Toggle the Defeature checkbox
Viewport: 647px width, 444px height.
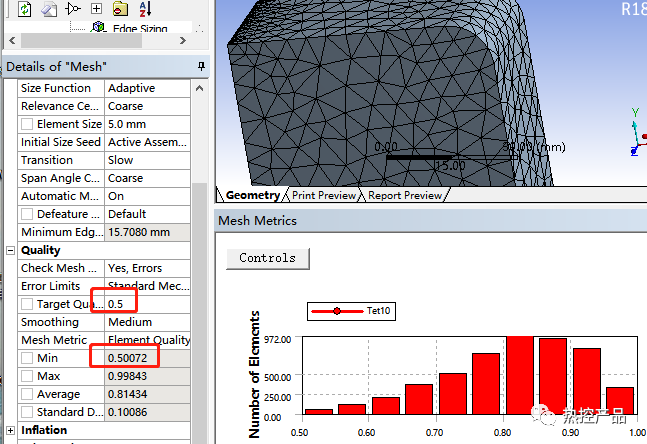click(x=27, y=214)
